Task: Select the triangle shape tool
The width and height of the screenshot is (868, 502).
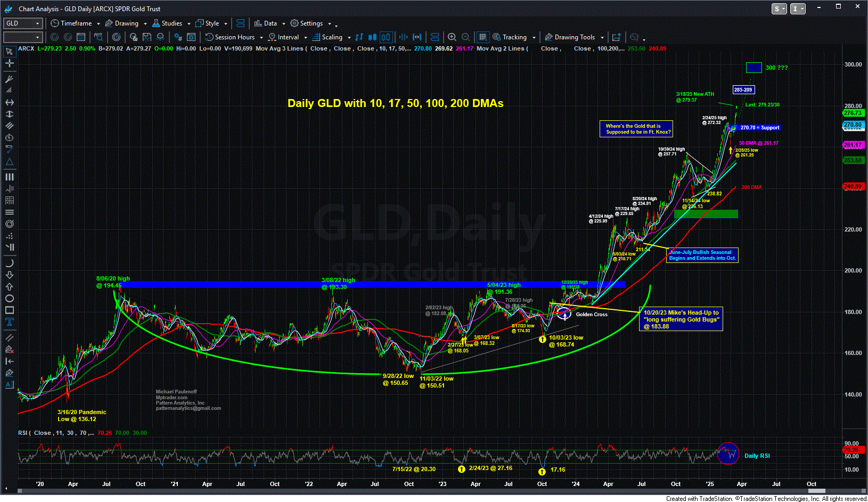Action: (9, 162)
